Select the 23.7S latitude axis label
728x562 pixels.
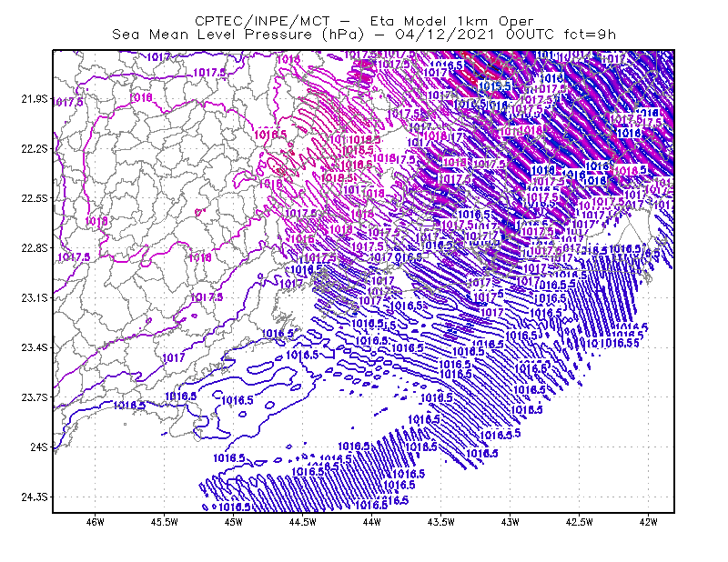(x=35, y=397)
